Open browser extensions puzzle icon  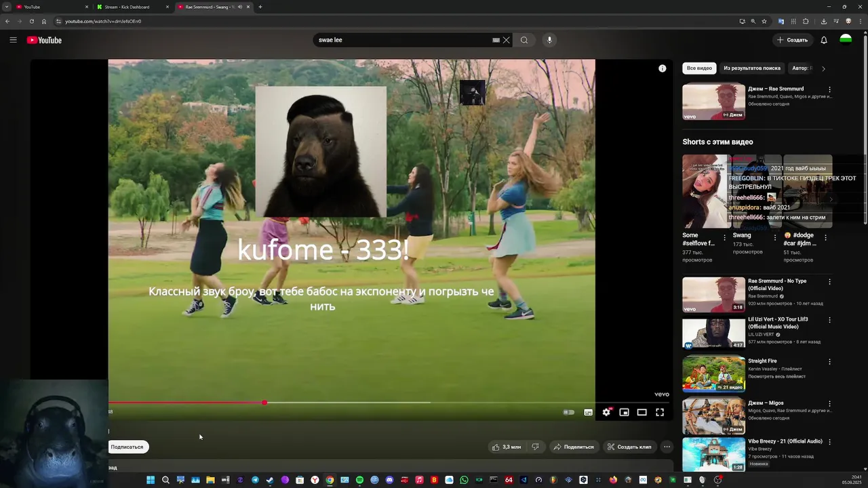pyautogui.click(x=806, y=21)
